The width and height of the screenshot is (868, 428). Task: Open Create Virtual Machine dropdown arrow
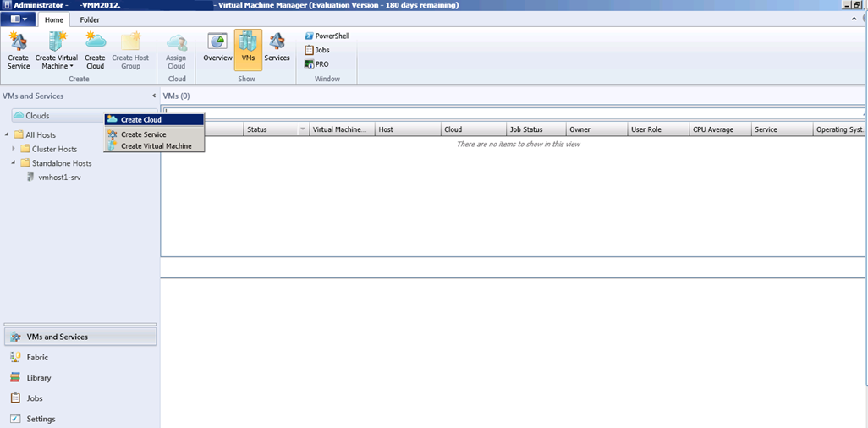pos(71,67)
